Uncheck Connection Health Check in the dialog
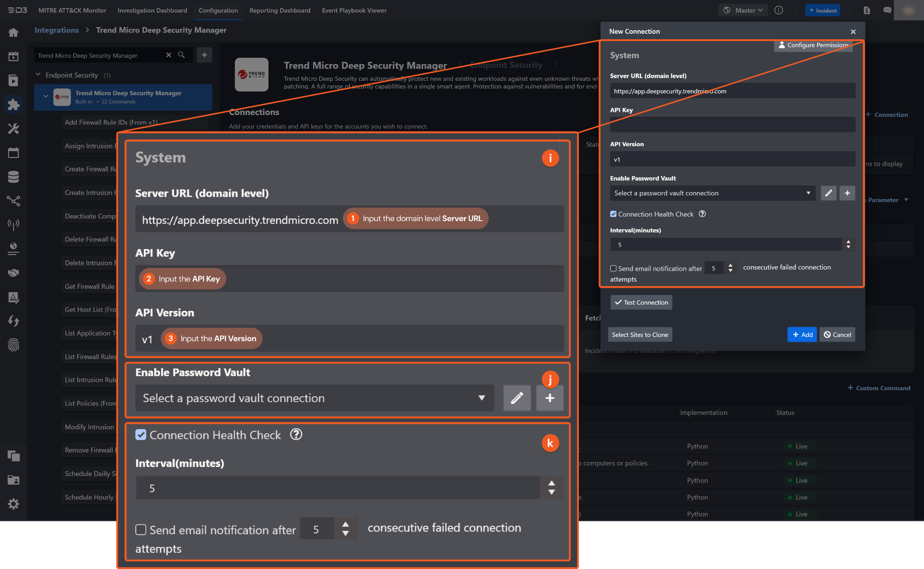 [613, 214]
